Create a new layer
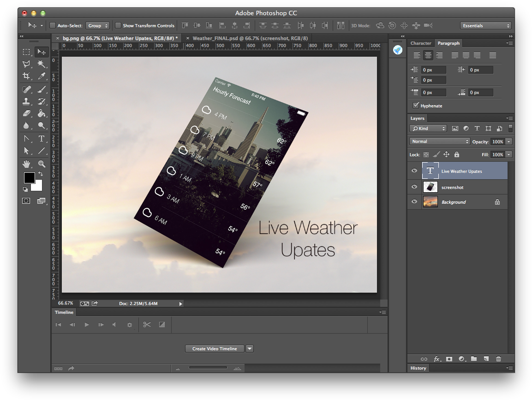 (x=486, y=359)
